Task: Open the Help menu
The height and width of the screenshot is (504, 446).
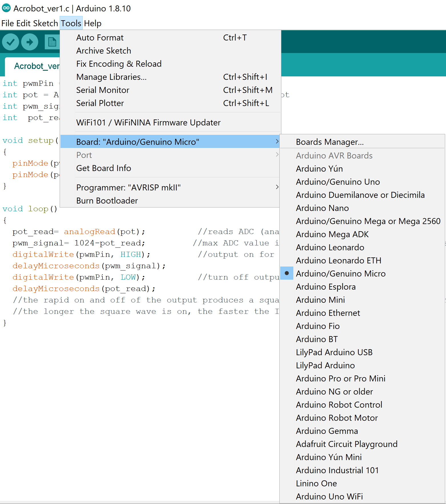Action: 93,23
